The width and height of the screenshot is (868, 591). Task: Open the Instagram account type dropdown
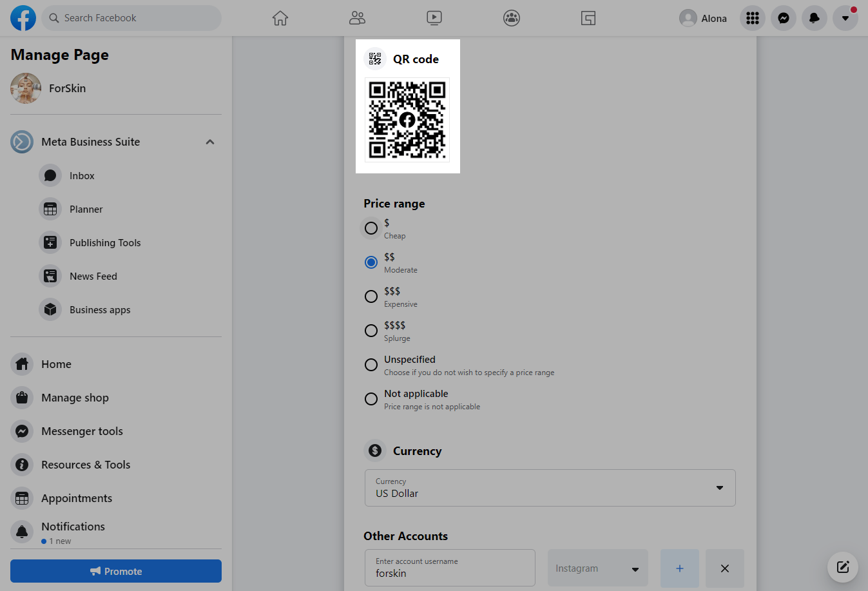click(x=598, y=568)
